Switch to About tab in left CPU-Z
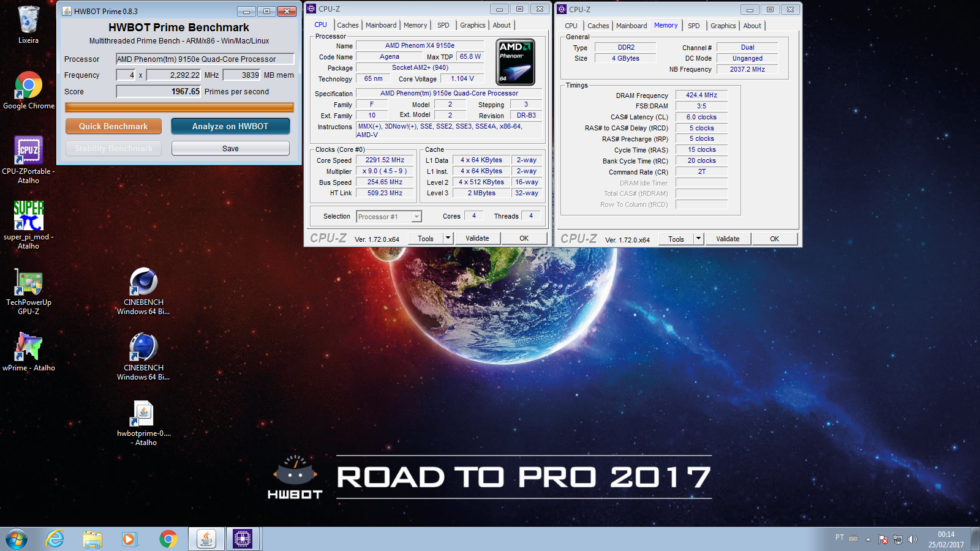Screen dimensions: 980x551 click(502, 25)
